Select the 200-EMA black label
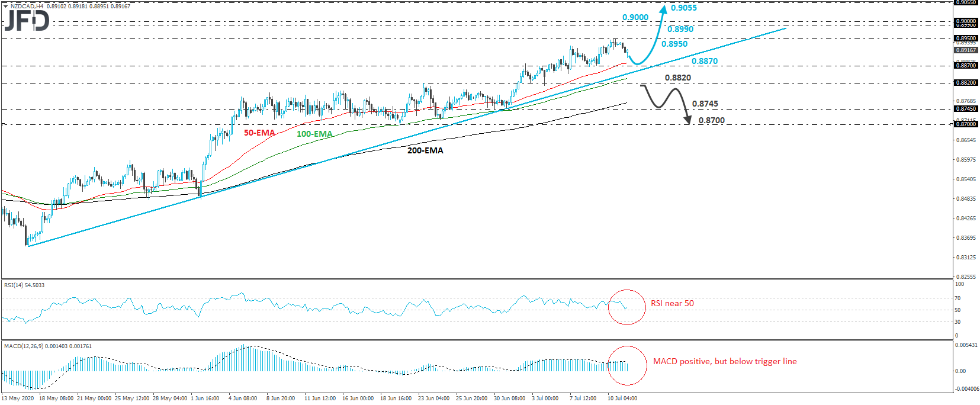 (425, 150)
